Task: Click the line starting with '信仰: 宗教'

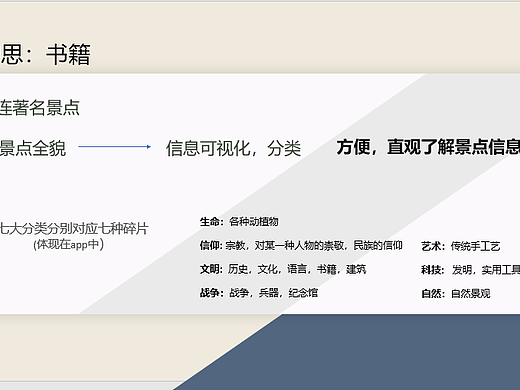Action: click(301, 246)
